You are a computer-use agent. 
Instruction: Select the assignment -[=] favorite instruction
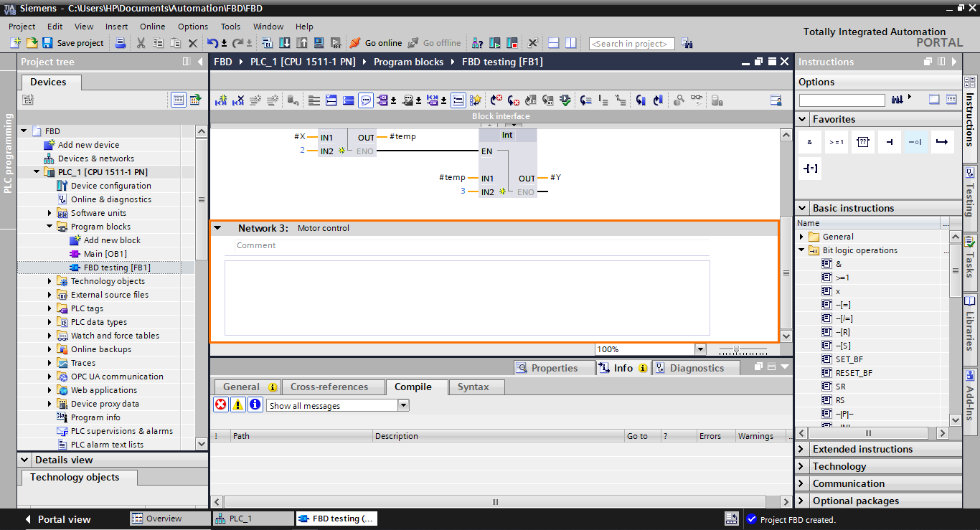tap(810, 169)
